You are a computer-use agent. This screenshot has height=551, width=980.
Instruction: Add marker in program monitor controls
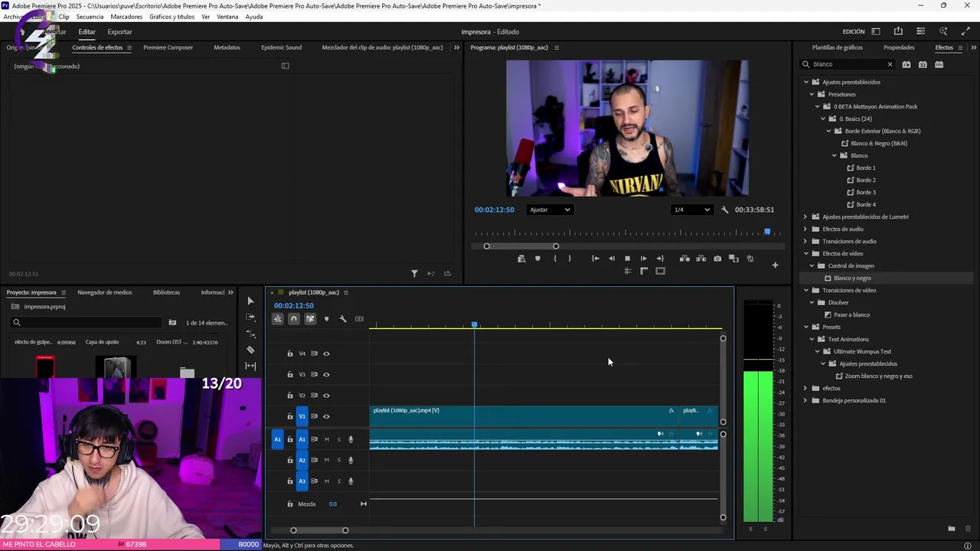click(537, 259)
